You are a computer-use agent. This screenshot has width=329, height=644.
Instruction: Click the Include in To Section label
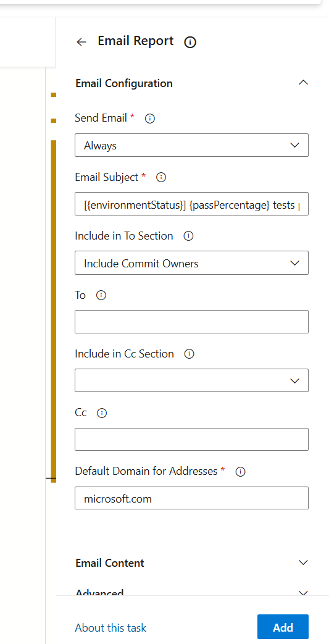[123, 236]
